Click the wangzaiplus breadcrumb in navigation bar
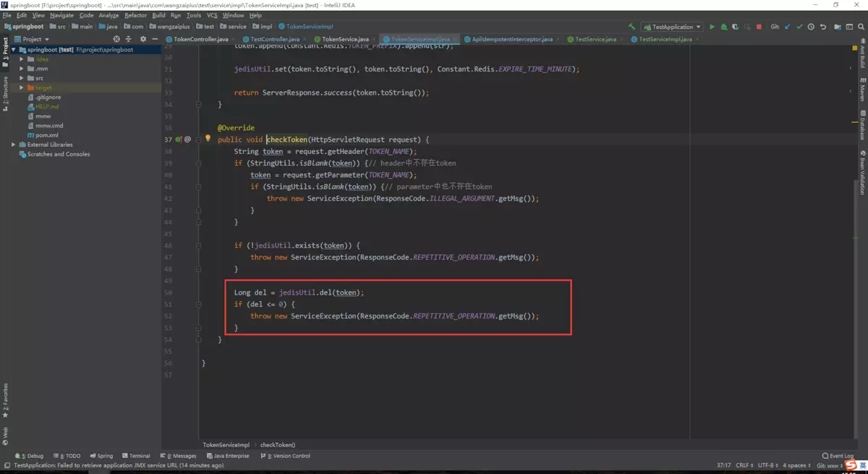Viewport: 868px width, 474px height. click(x=170, y=27)
